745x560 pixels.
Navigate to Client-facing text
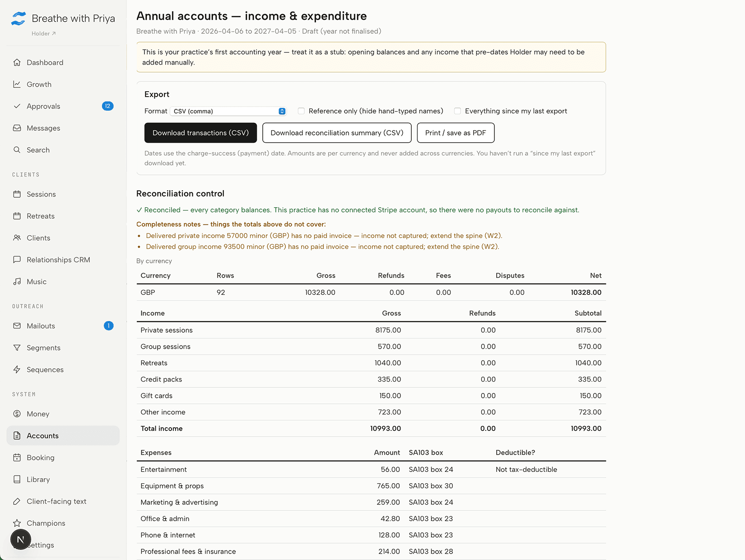63,501
